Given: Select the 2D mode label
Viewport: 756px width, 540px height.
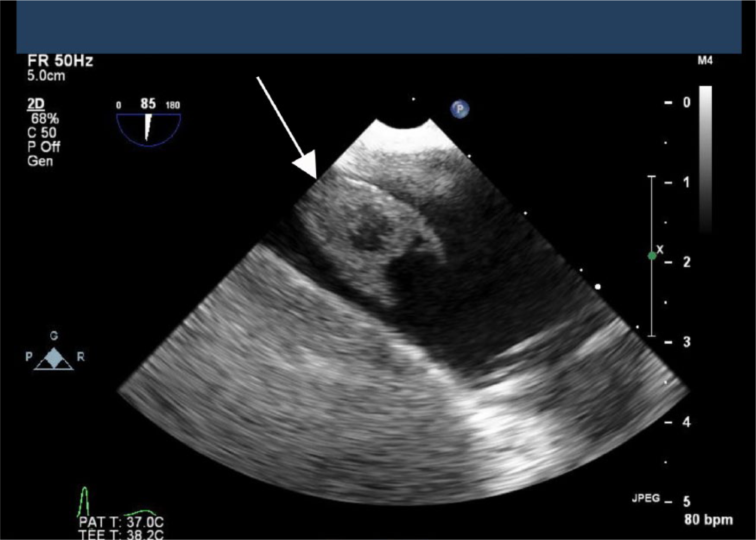Looking at the screenshot, I should (x=36, y=104).
